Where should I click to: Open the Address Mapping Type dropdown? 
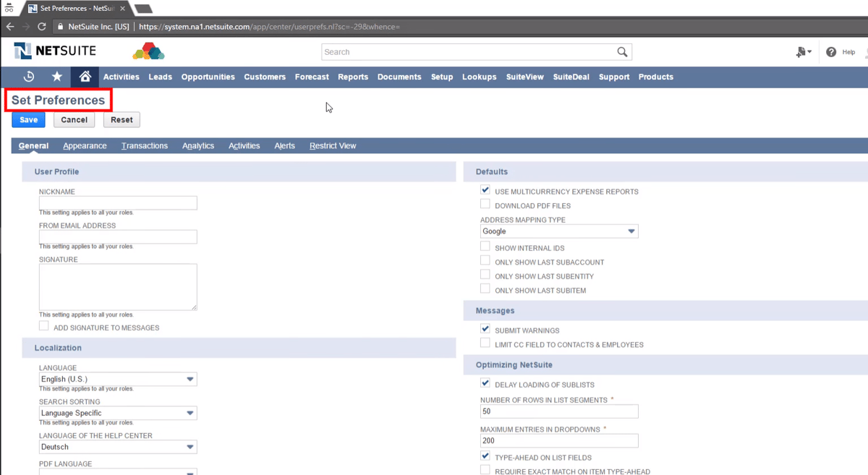click(x=631, y=231)
